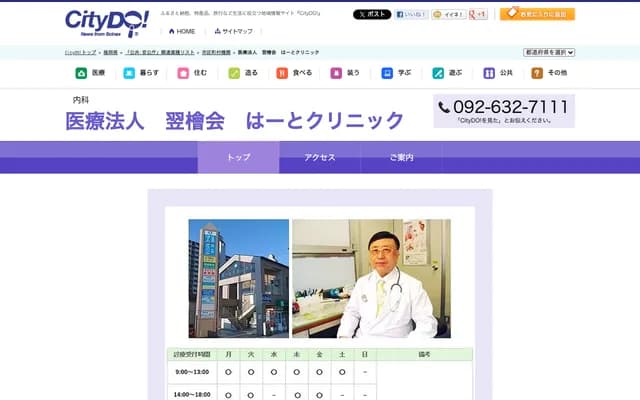Open the clinic building exterior photo

click(x=239, y=278)
